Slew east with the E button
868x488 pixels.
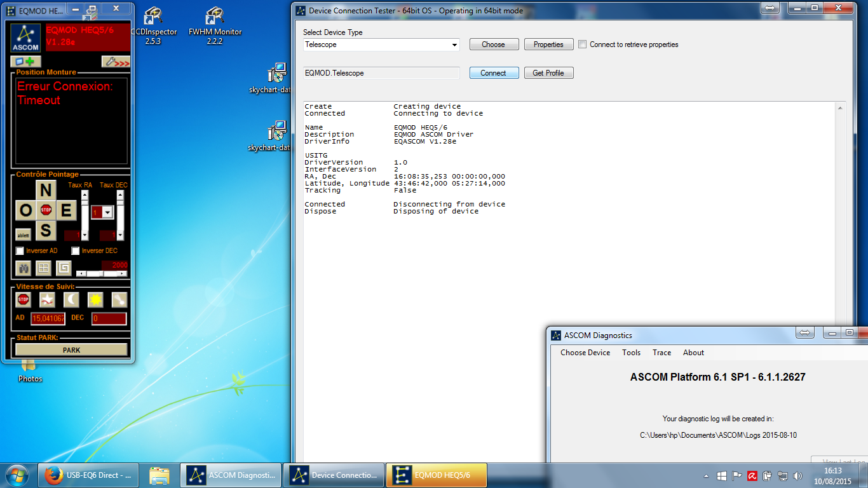pos(66,210)
